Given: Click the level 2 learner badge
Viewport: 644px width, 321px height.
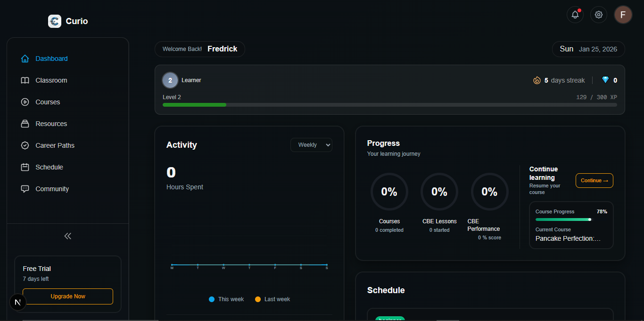Looking at the screenshot, I should tap(170, 80).
